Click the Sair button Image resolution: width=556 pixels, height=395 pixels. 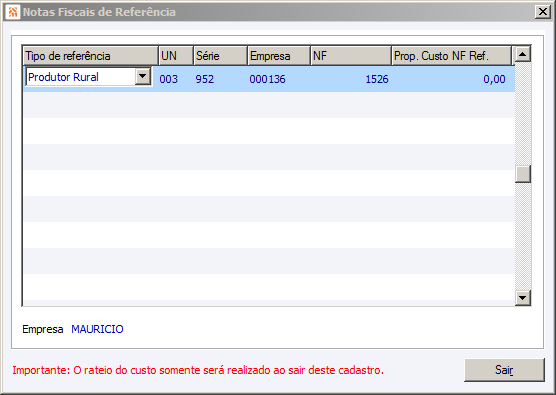(504, 370)
